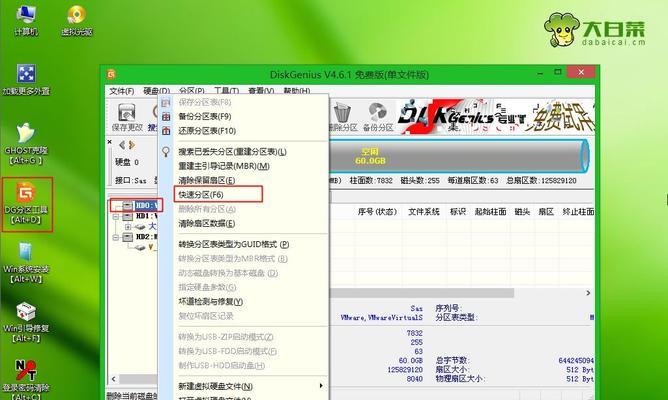The width and height of the screenshot is (668, 400).
Task: Click the 保存更改 toolbar icon
Action: pos(127,117)
